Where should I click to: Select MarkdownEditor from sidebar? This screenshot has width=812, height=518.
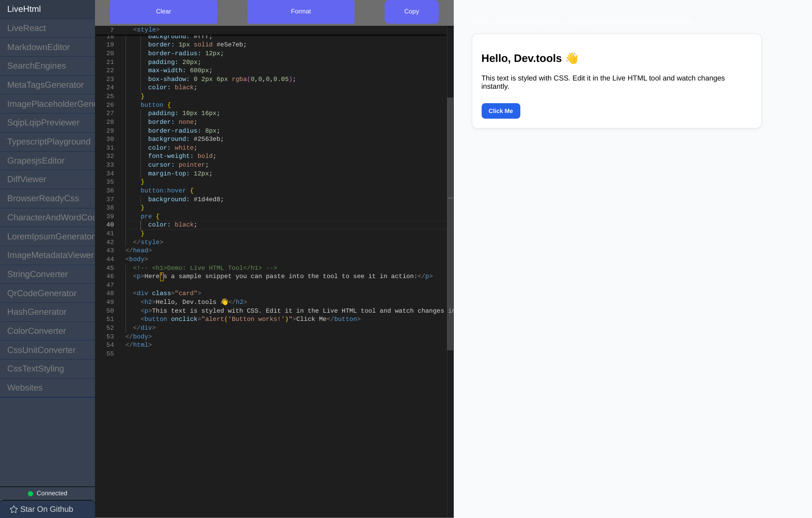(47, 47)
